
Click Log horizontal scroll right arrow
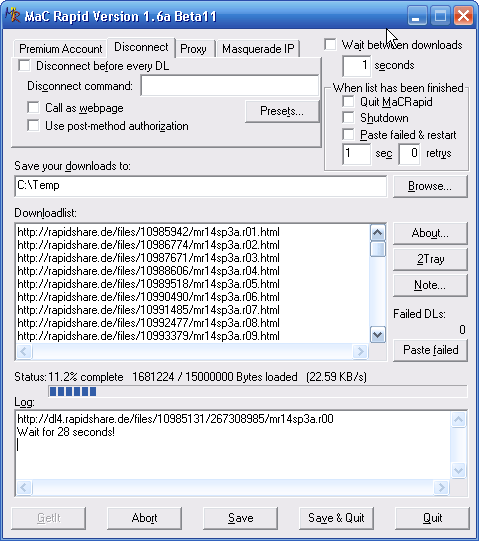coord(441,487)
